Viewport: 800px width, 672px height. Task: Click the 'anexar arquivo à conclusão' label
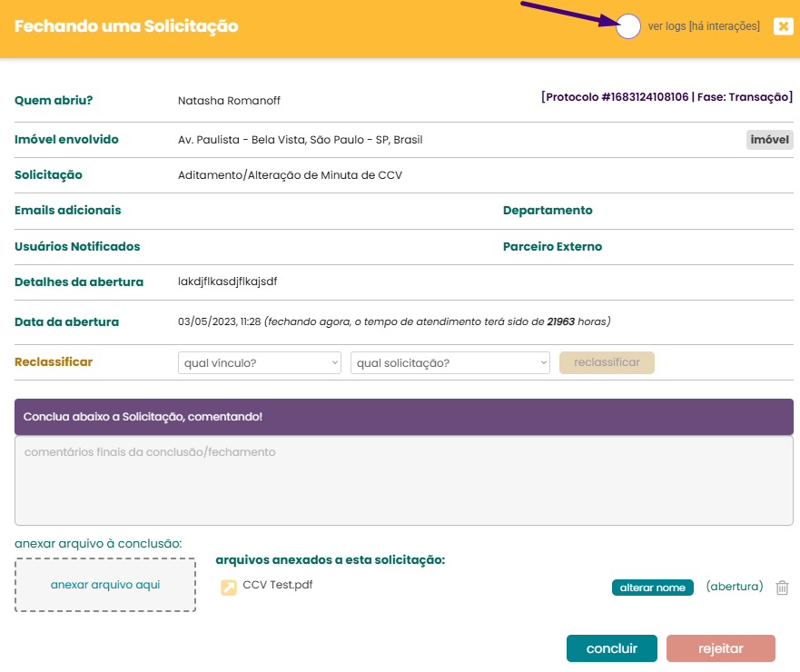(x=98, y=543)
